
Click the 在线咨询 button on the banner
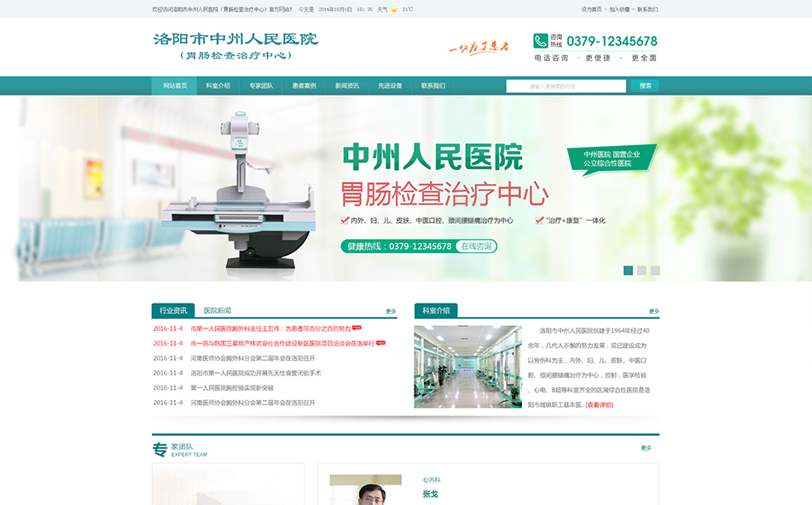coord(476,247)
